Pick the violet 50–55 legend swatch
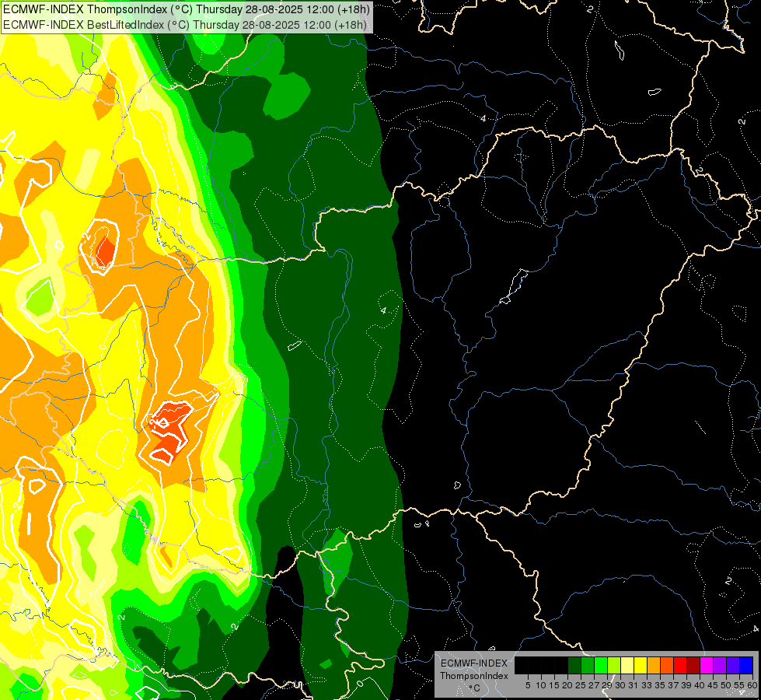The image size is (761, 700). click(x=733, y=665)
